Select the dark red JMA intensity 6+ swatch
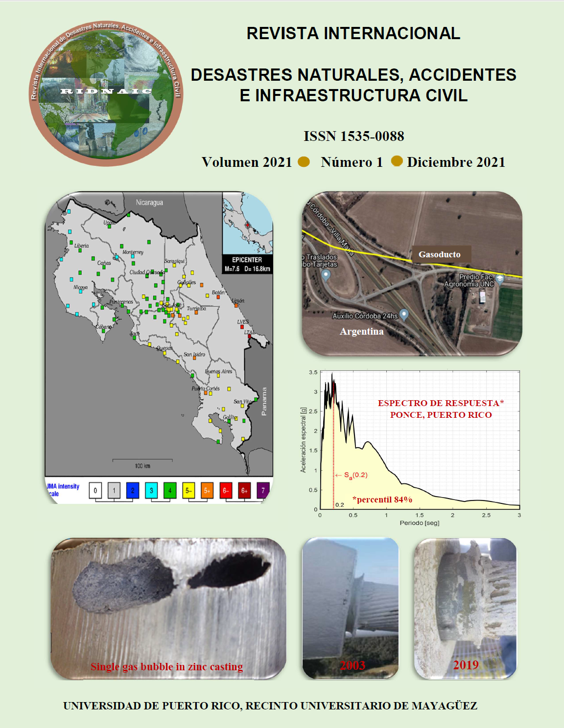This screenshot has height=728, width=564. [244, 490]
